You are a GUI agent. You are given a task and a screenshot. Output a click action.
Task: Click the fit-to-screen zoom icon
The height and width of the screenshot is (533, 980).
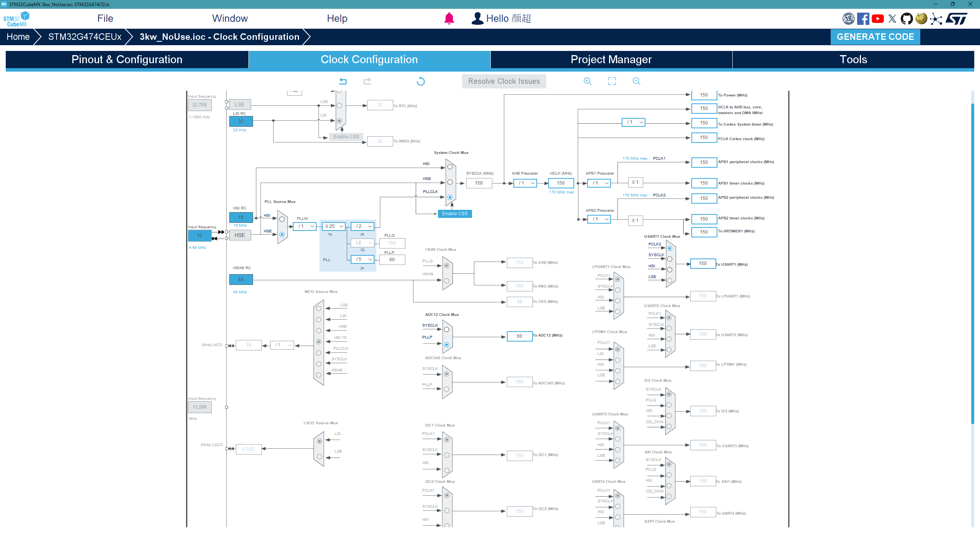(x=612, y=81)
